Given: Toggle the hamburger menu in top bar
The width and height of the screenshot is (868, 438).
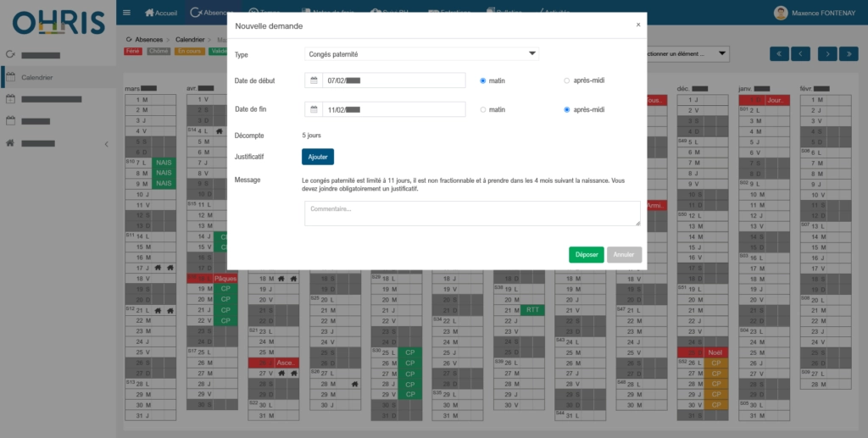Looking at the screenshot, I should pyautogui.click(x=126, y=13).
